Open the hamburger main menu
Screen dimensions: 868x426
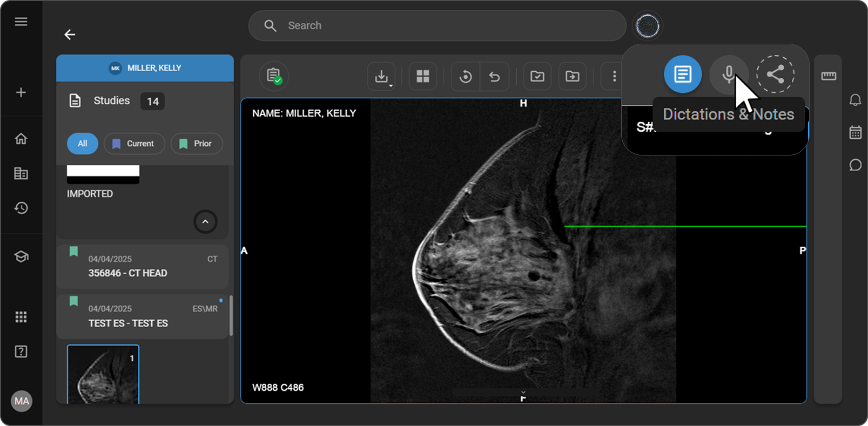click(x=21, y=22)
